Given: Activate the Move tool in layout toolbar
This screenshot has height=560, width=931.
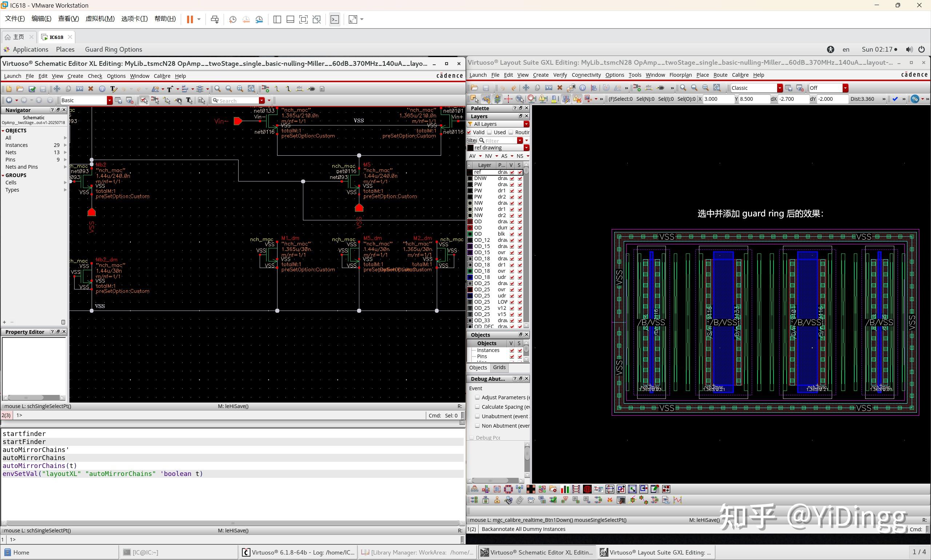Looking at the screenshot, I should pyautogui.click(x=526, y=88).
